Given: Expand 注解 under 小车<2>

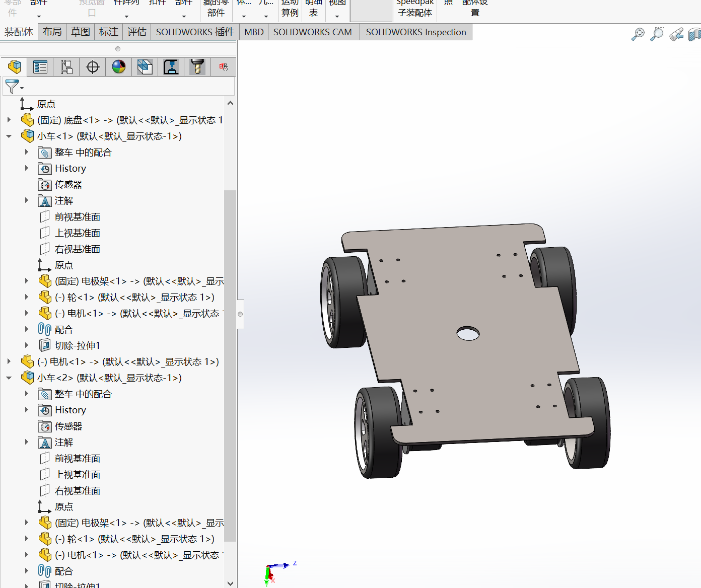Looking at the screenshot, I should tap(27, 442).
